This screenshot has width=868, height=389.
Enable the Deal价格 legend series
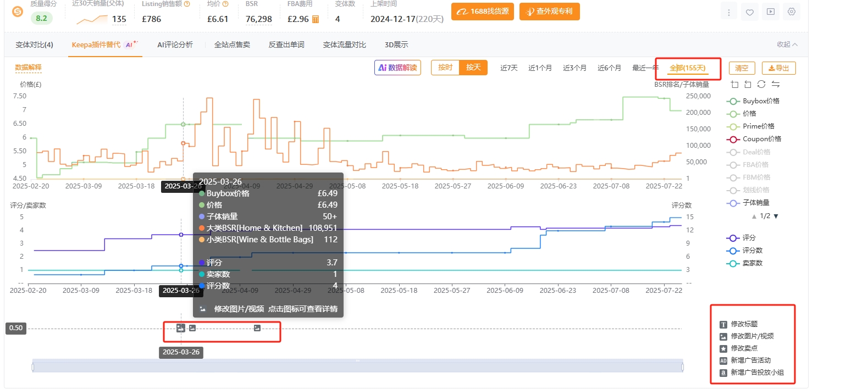(x=756, y=152)
